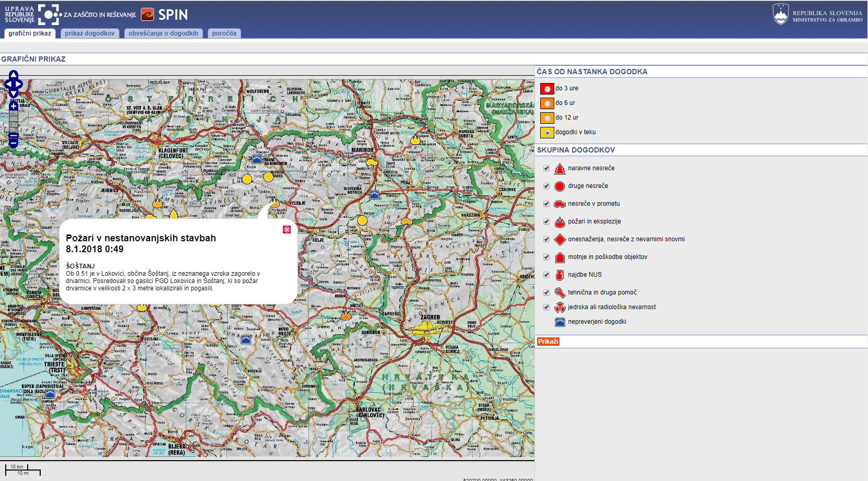This screenshot has width=868, height=481.
Task: Click the red do 3 ure swatch
Action: coord(547,89)
